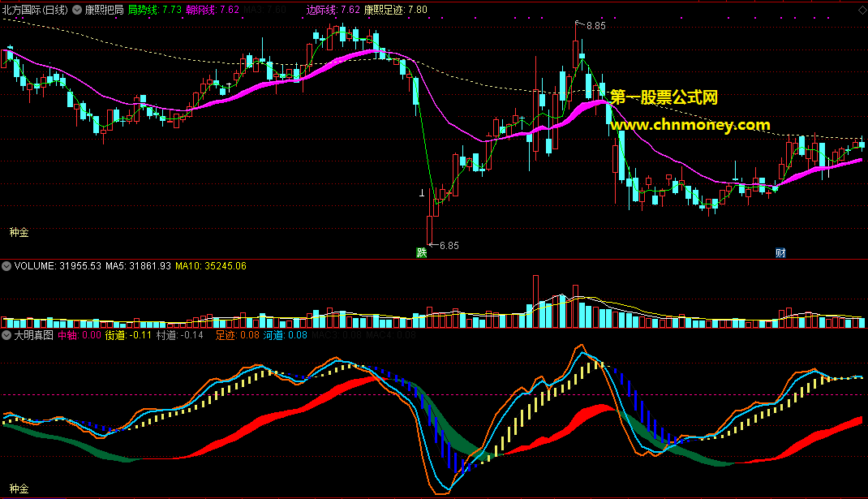
Task: Click the 康熙足迹: 7.80 value
Action: (395, 10)
